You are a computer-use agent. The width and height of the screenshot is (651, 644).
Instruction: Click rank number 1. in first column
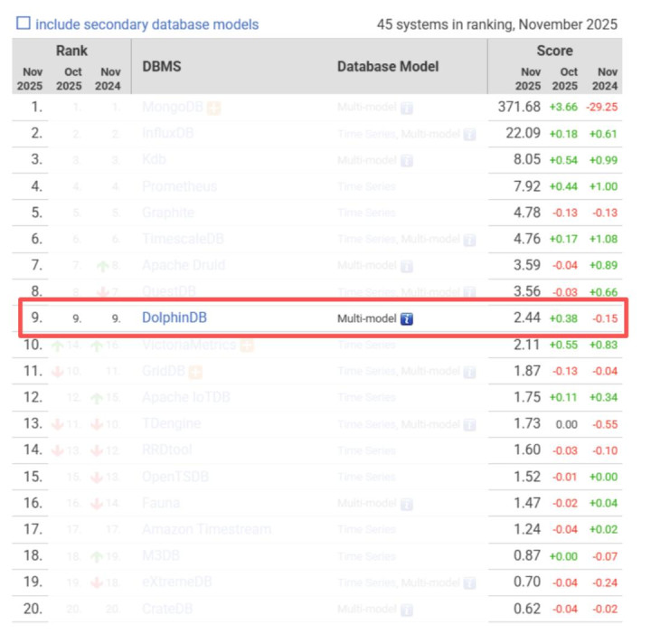[37, 107]
